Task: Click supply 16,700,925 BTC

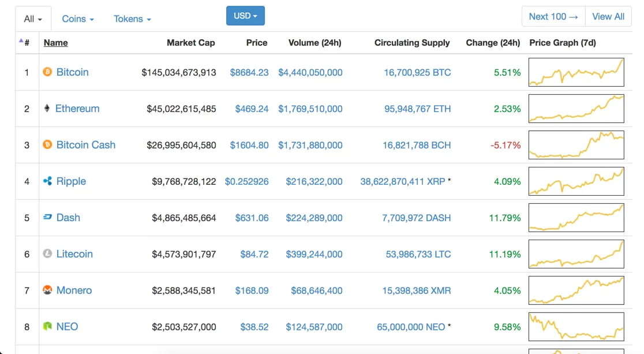Action: (x=417, y=73)
